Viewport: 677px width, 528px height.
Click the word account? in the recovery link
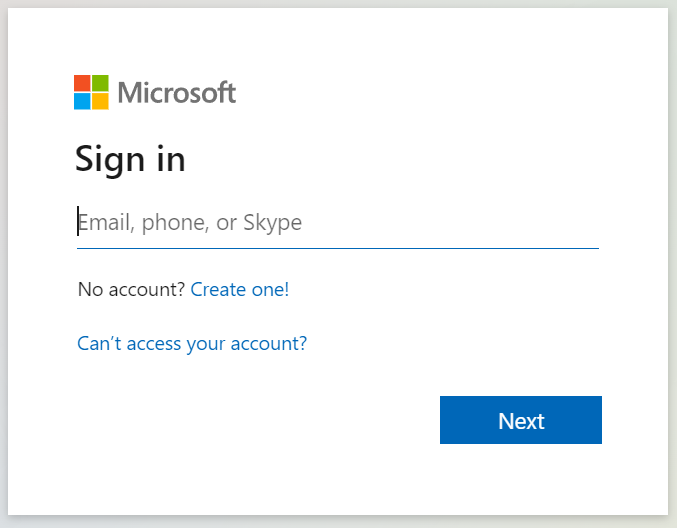[x=269, y=344]
